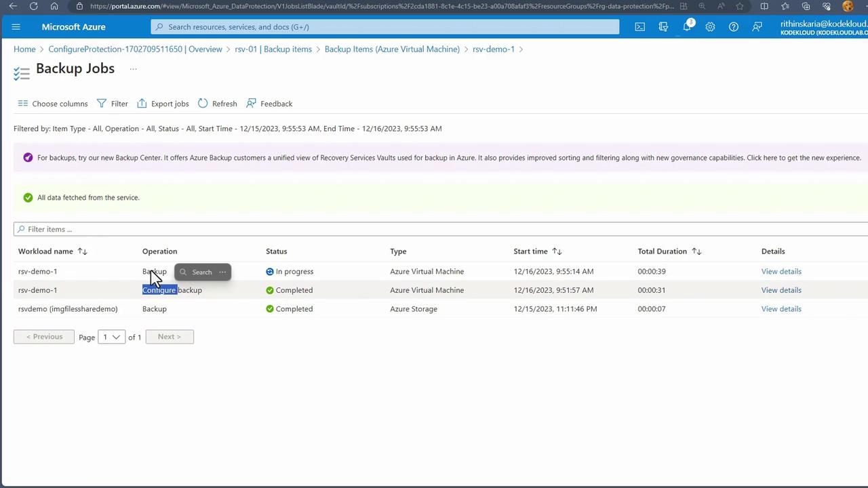The width and height of the screenshot is (868, 488).
Task: Launch Cloud Shell from the Azure header
Action: tap(639, 27)
